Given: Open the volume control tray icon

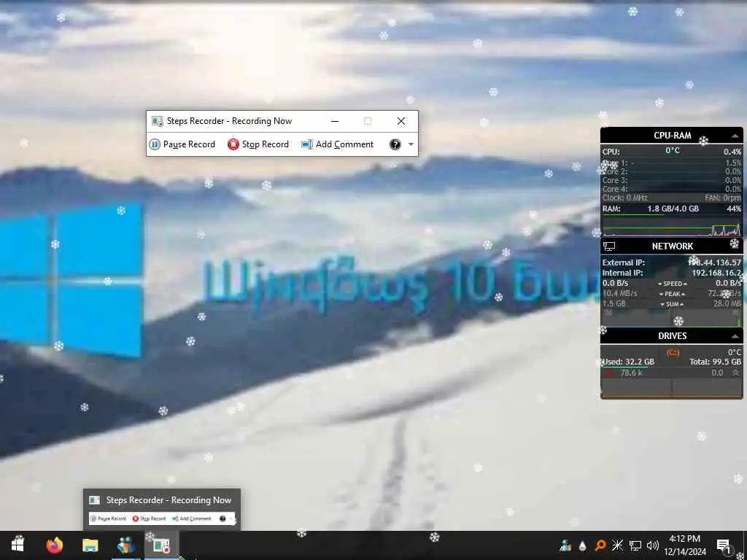Looking at the screenshot, I should pyautogui.click(x=653, y=545).
